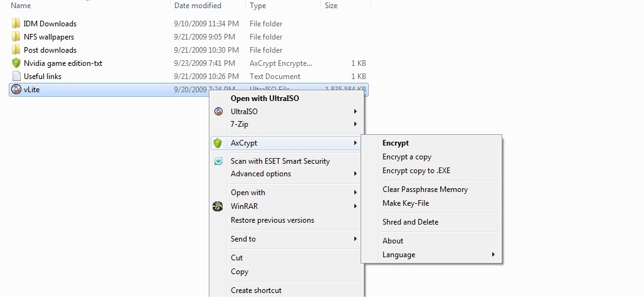The image size is (644, 298).
Task: Click the WinRAR icon in context menu
Action: [218, 206]
